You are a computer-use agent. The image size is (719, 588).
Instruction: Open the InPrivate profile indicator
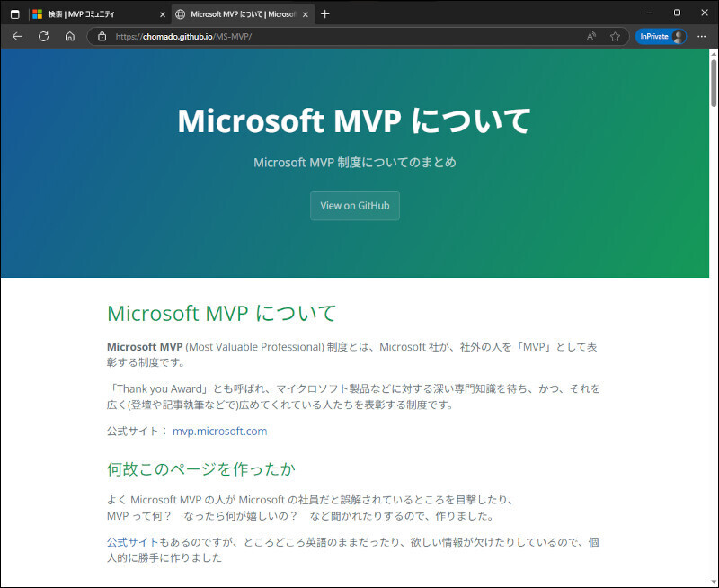661,37
